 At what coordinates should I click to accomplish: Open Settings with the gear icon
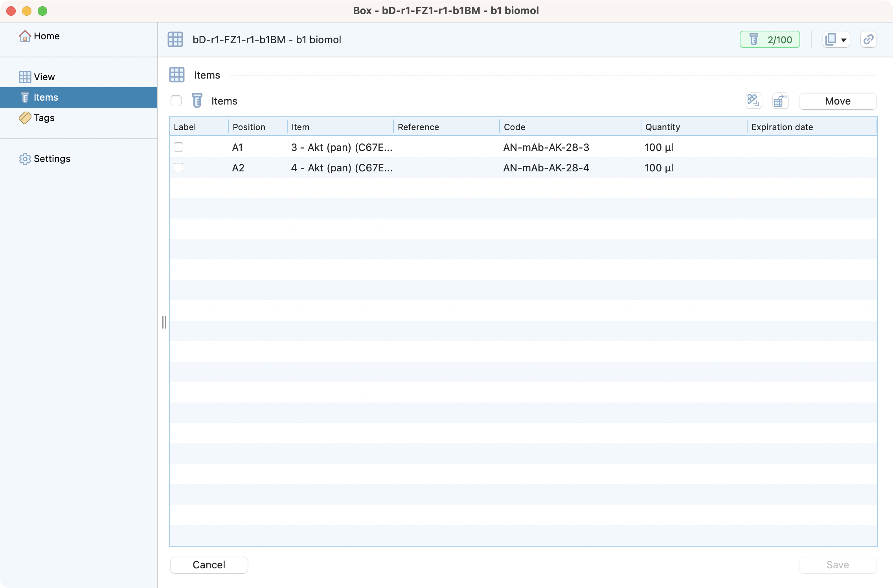(25, 159)
